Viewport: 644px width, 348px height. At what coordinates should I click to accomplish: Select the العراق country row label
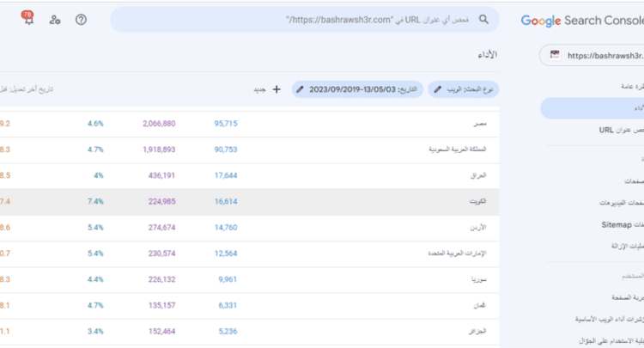478,175
